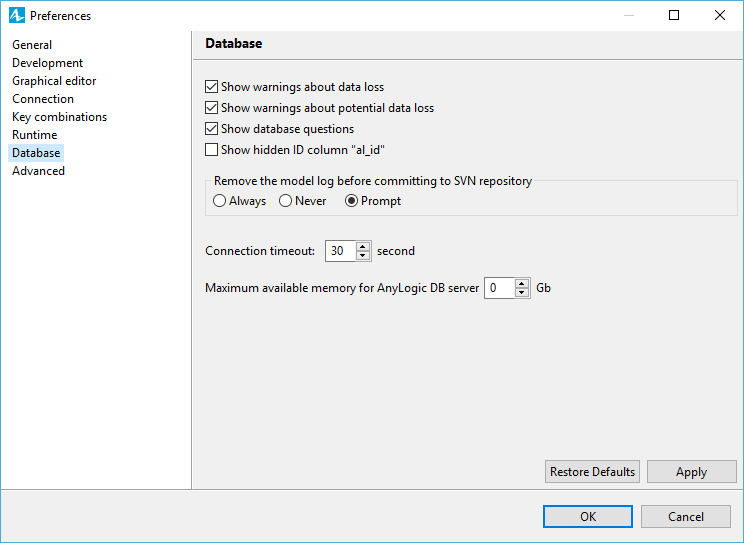Go to Advanced preferences section
744x543 pixels.
(38, 171)
